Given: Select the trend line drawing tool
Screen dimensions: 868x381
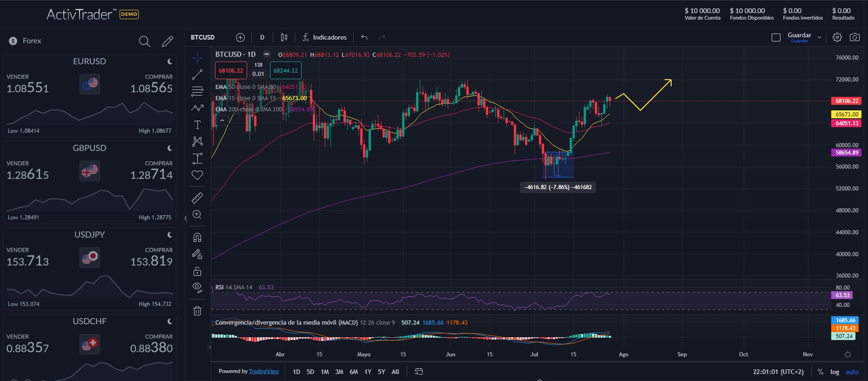Looking at the screenshot, I should tap(197, 74).
